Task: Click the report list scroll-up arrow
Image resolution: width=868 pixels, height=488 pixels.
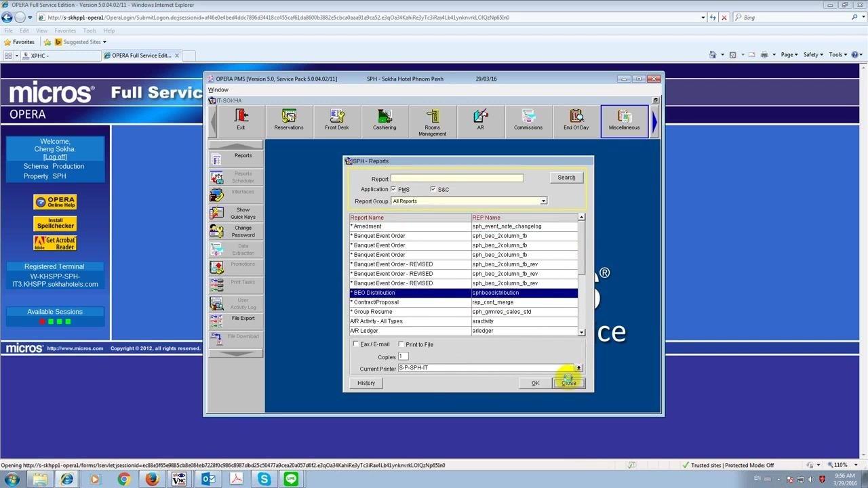Action: (581, 218)
